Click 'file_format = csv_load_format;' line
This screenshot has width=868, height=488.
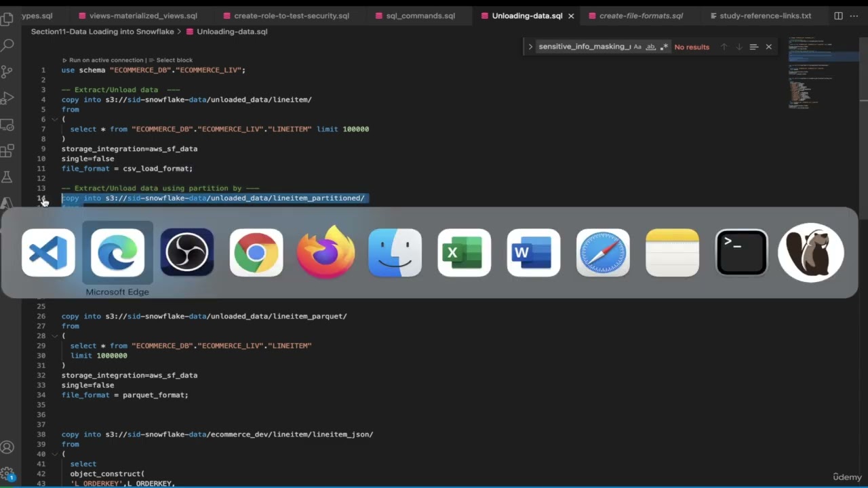127,168
